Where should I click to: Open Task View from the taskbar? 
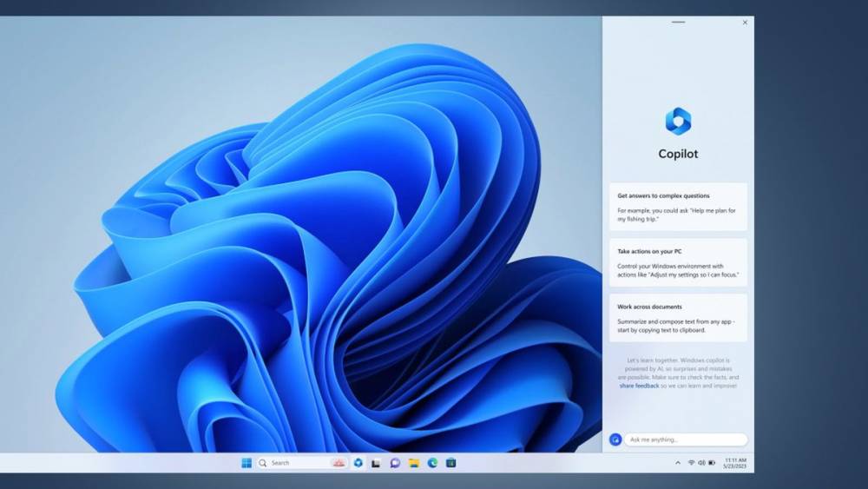(377, 463)
